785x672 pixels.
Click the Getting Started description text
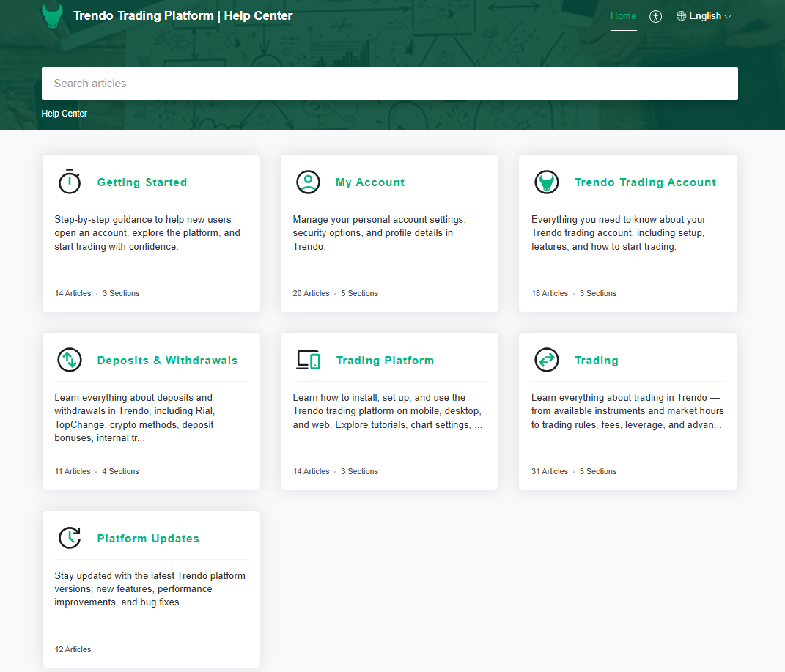(x=147, y=233)
